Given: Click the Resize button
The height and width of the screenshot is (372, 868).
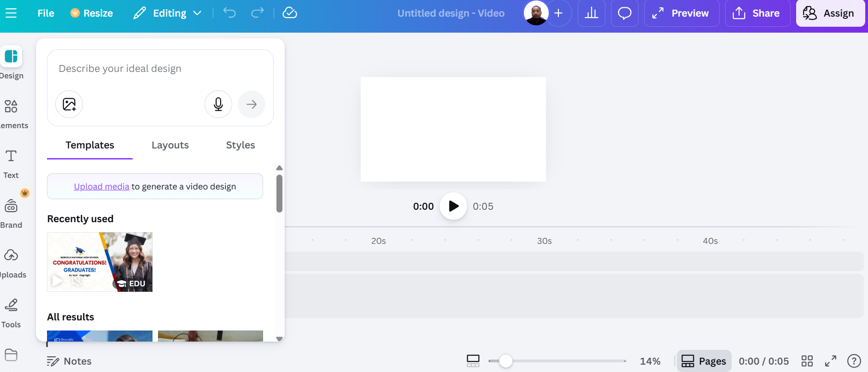Looking at the screenshot, I should [92, 13].
